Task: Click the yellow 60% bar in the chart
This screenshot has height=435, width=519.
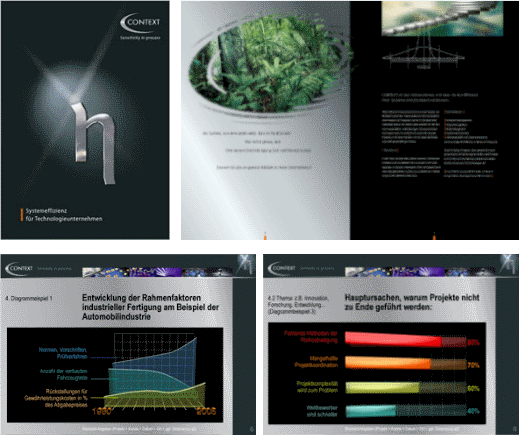Action: point(405,388)
